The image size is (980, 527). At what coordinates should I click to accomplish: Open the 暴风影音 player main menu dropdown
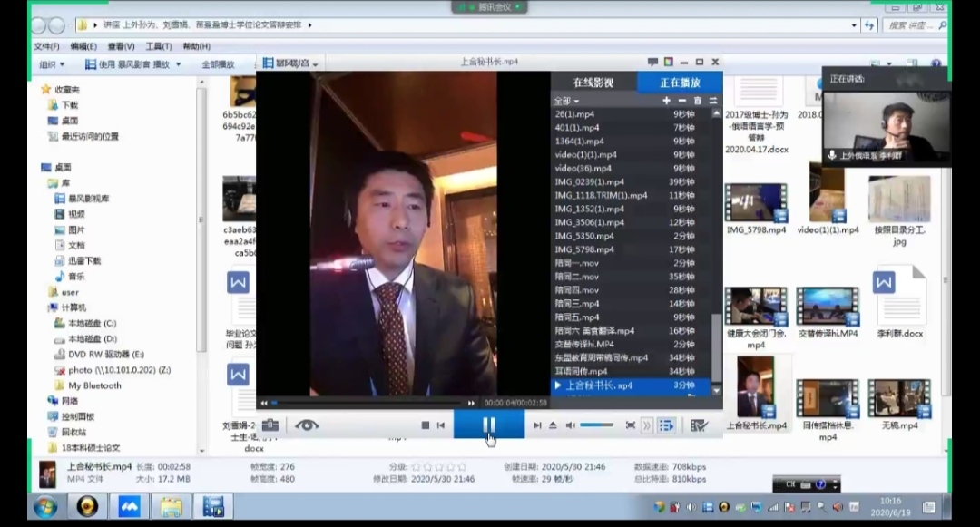(x=290, y=63)
